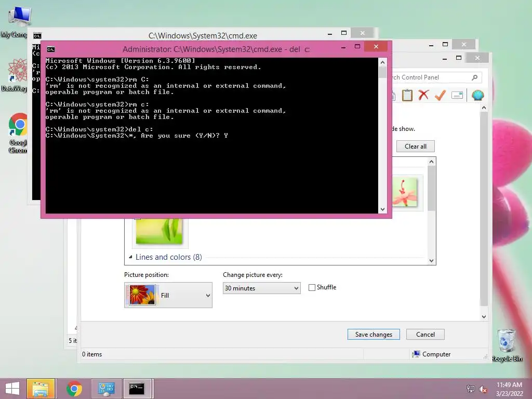Click cmd window scrollbar up arrow

coord(382,62)
